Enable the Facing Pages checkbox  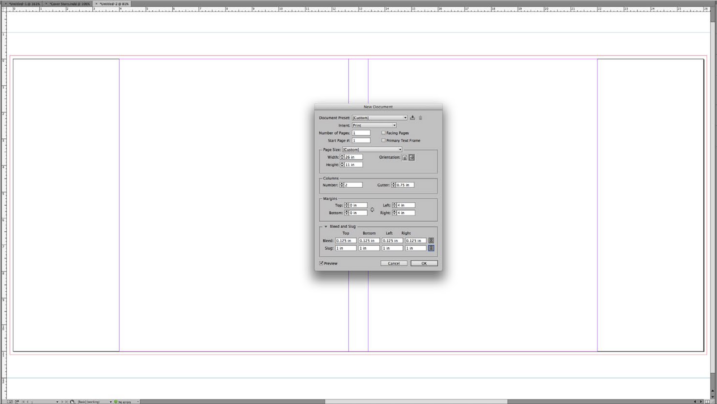click(384, 133)
